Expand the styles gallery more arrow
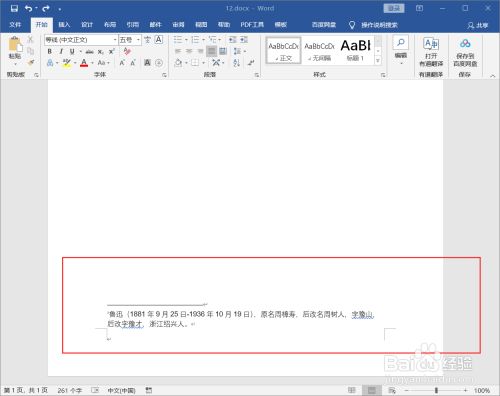The image size is (500, 396). pos(378,61)
